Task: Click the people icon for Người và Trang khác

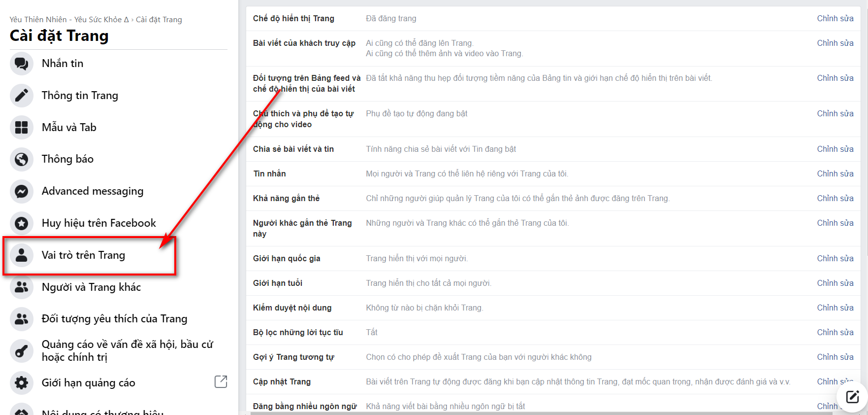Action: click(x=22, y=287)
